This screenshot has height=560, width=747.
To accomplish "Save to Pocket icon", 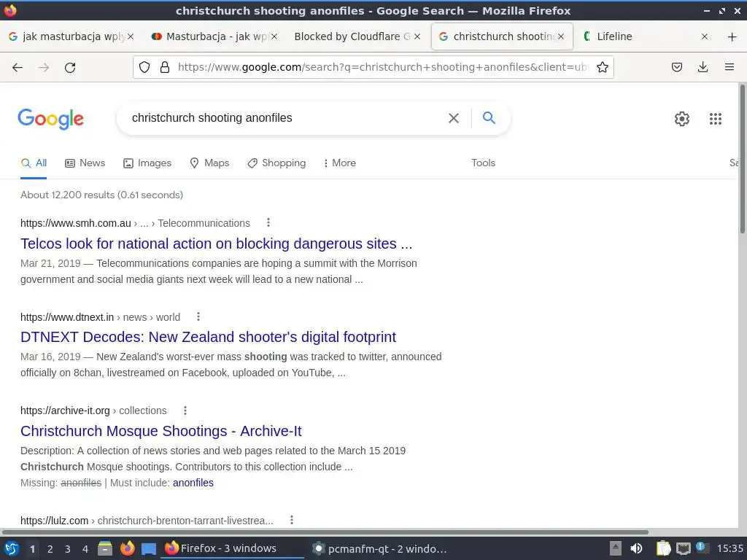I will pyautogui.click(x=677, y=67).
